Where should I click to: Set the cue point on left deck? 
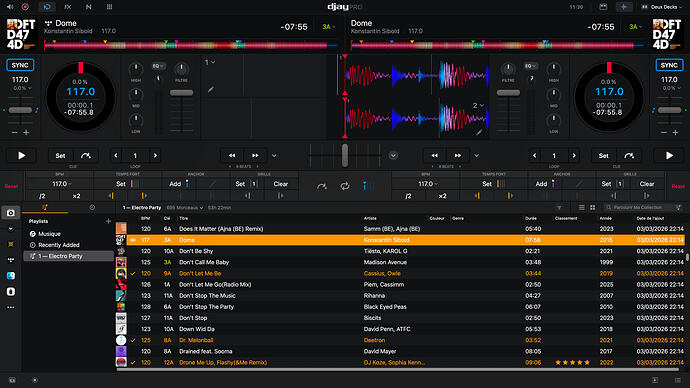[60, 156]
